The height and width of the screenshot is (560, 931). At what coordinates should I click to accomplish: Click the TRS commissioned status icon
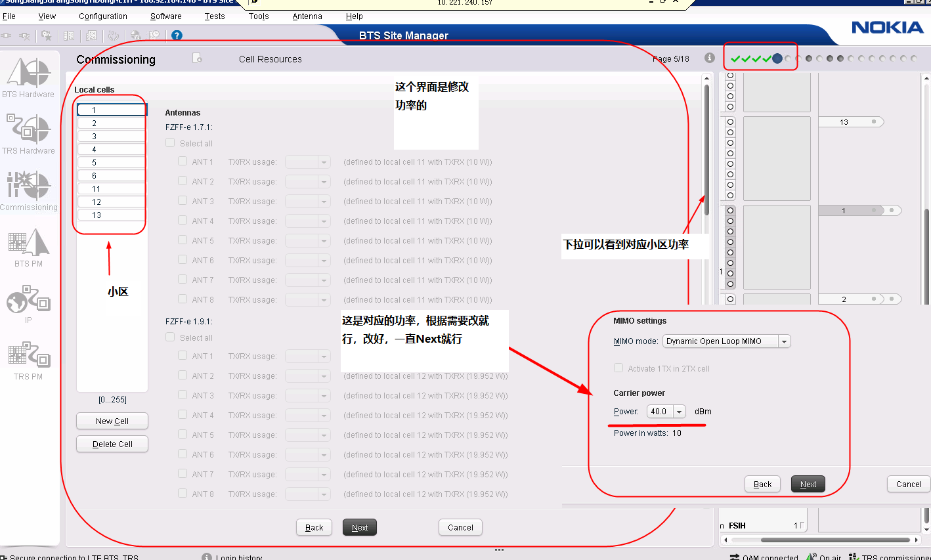tap(854, 557)
